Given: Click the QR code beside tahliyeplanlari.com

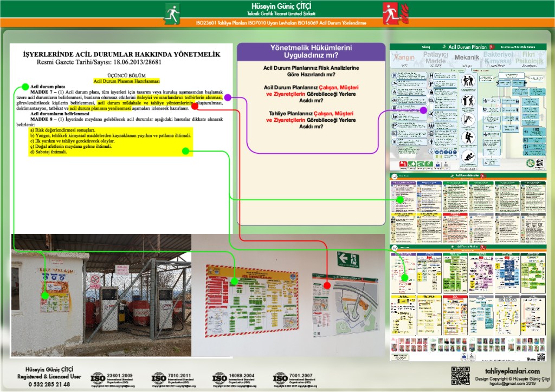Looking at the screenshot, I should tap(460, 376).
